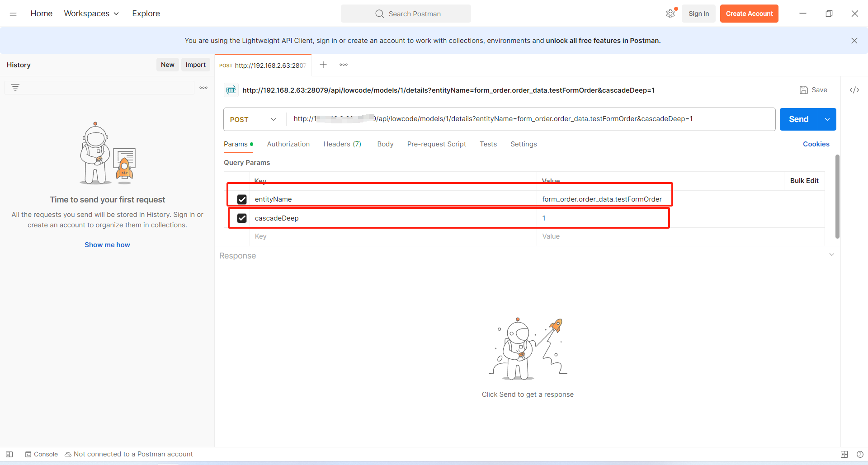Expand the POST method dropdown
The height and width of the screenshot is (465, 868).
coord(254,119)
